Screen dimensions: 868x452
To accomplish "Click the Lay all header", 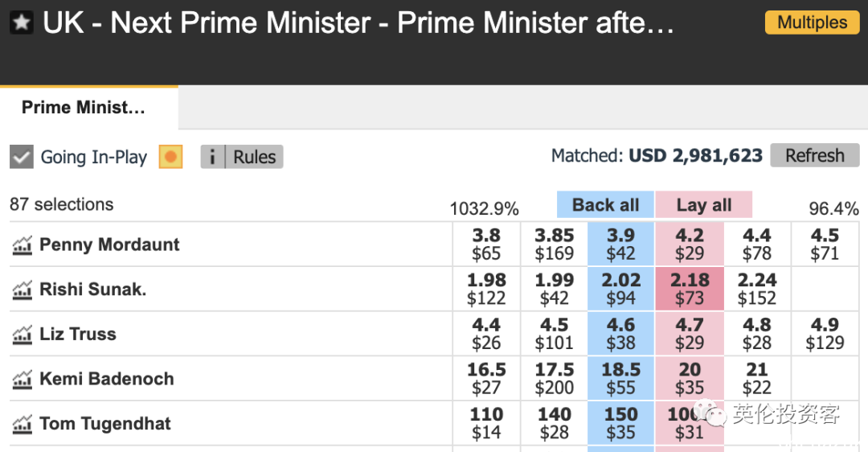I will click(703, 205).
